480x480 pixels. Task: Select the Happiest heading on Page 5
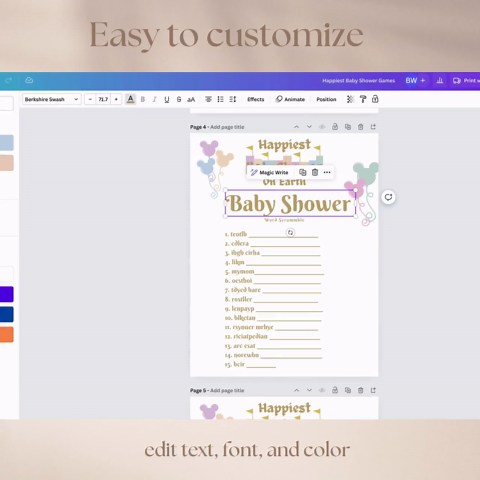point(284,408)
